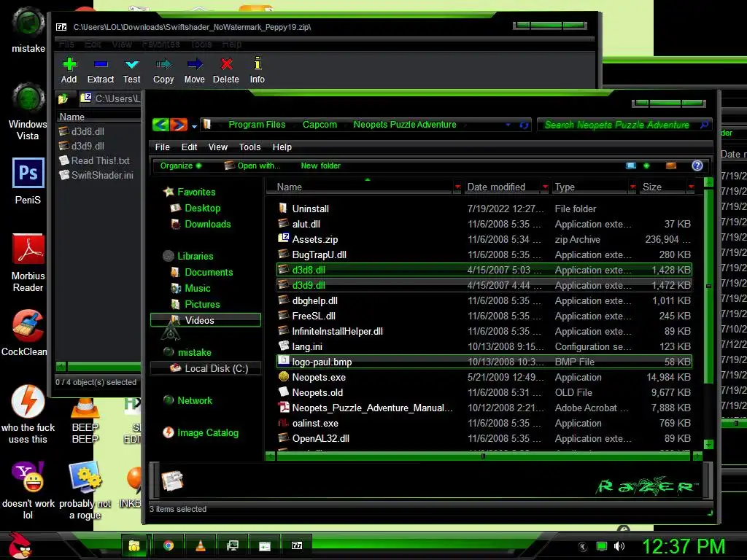This screenshot has width=747, height=560.
Task: Open the Date modified column filter dropdown
Action: 545,187
